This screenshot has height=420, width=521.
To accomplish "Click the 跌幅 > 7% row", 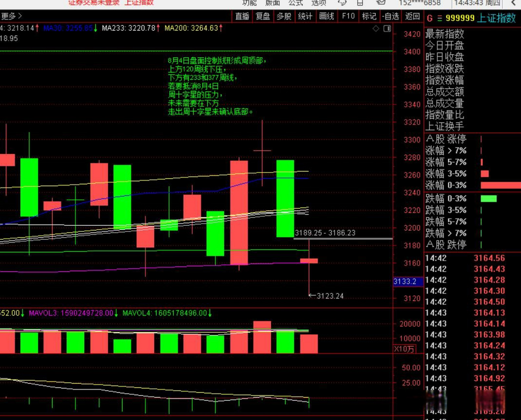I will coord(472,233).
